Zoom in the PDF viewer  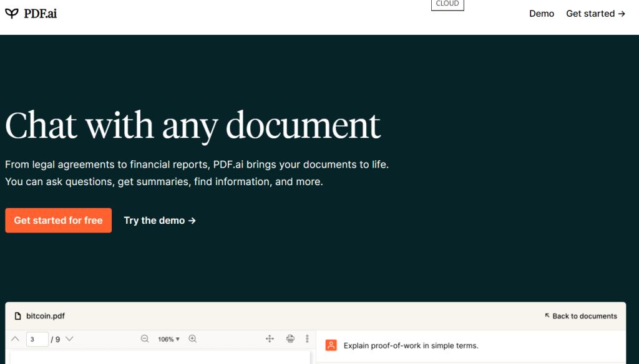pyautogui.click(x=193, y=338)
